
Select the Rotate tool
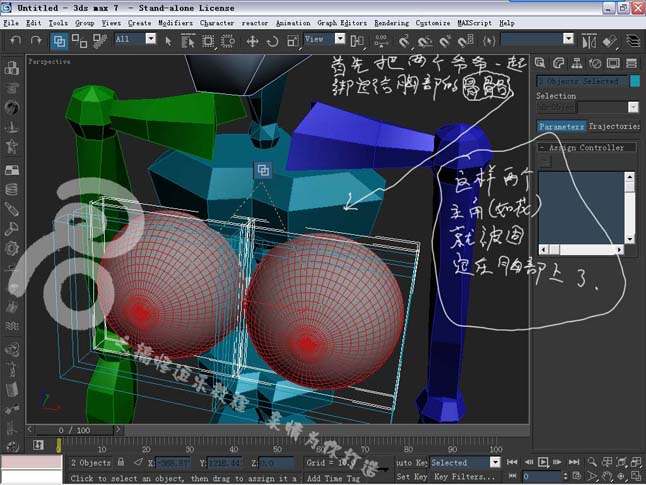pos(272,41)
